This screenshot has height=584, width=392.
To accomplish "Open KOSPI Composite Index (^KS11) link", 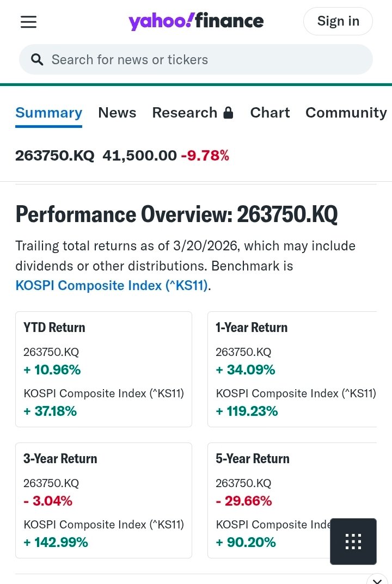I will 112,285.
